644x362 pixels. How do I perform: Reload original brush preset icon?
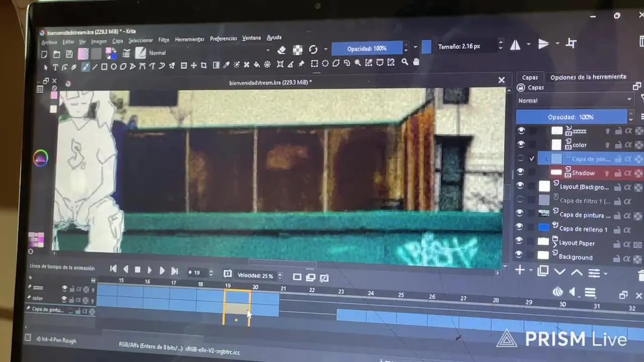pyautogui.click(x=313, y=49)
